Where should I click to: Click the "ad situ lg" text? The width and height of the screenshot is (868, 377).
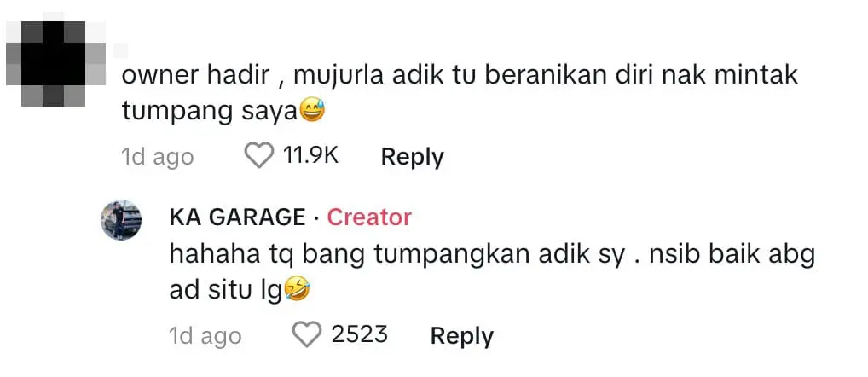[x=226, y=290]
